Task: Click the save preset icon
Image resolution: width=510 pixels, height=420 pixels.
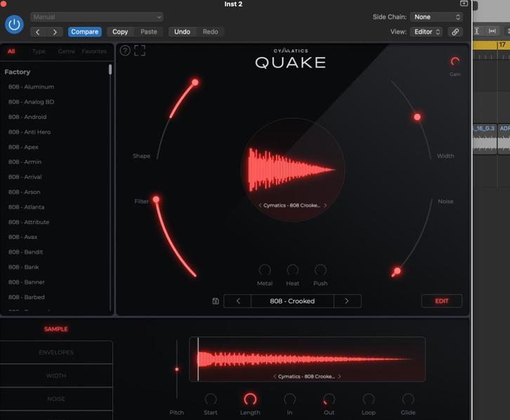Action: pos(216,301)
